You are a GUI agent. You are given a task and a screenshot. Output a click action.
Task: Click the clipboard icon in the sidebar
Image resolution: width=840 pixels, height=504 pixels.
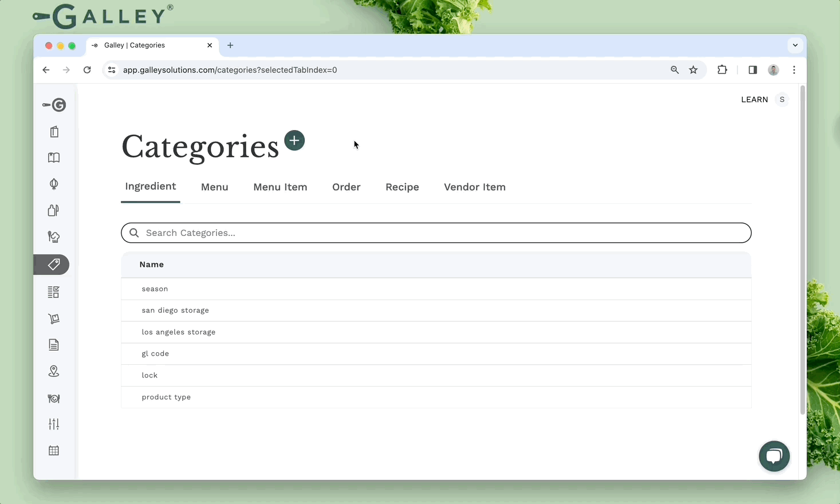(x=54, y=132)
